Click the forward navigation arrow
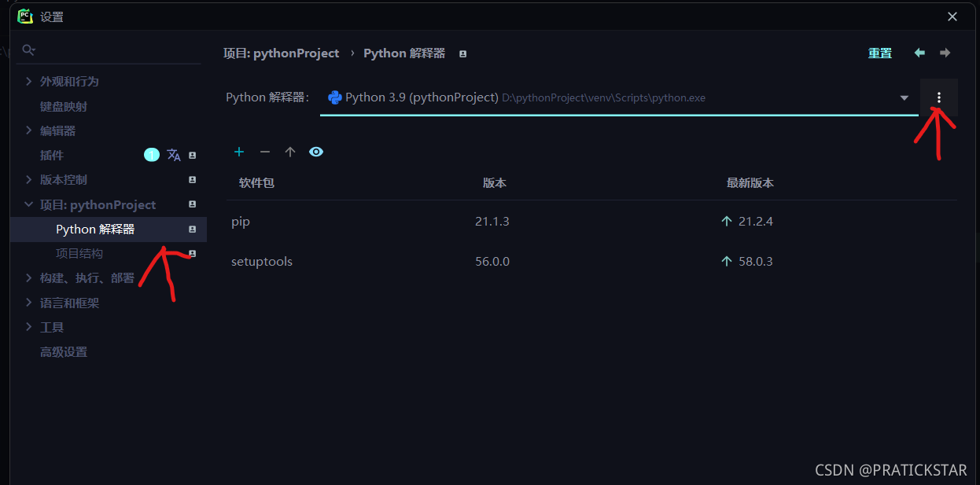 (x=945, y=53)
